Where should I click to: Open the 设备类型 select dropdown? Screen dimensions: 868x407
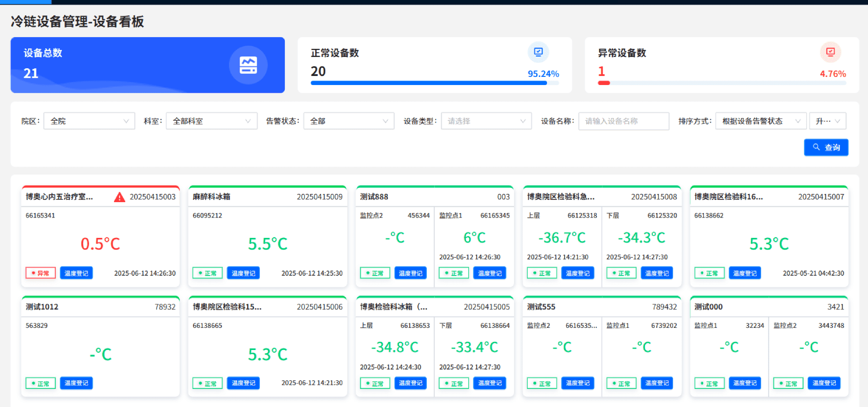[x=486, y=121]
